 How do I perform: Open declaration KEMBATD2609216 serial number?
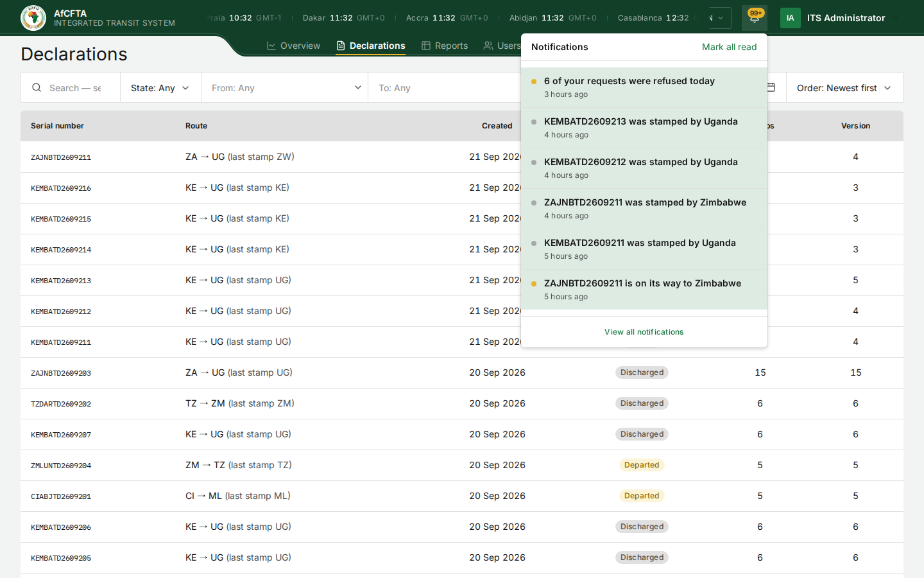click(x=61, y=188)
